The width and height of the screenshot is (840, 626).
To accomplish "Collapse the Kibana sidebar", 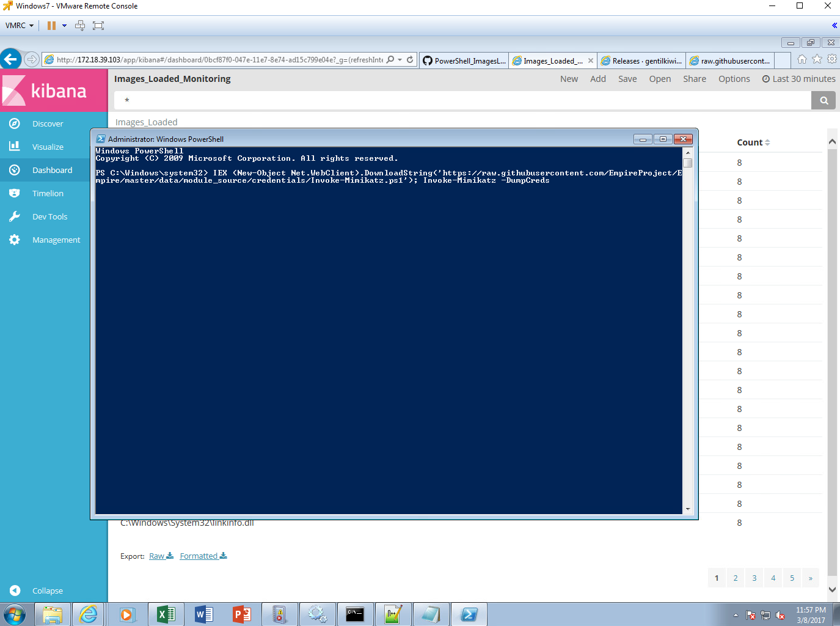I will [x=48, y=591].
